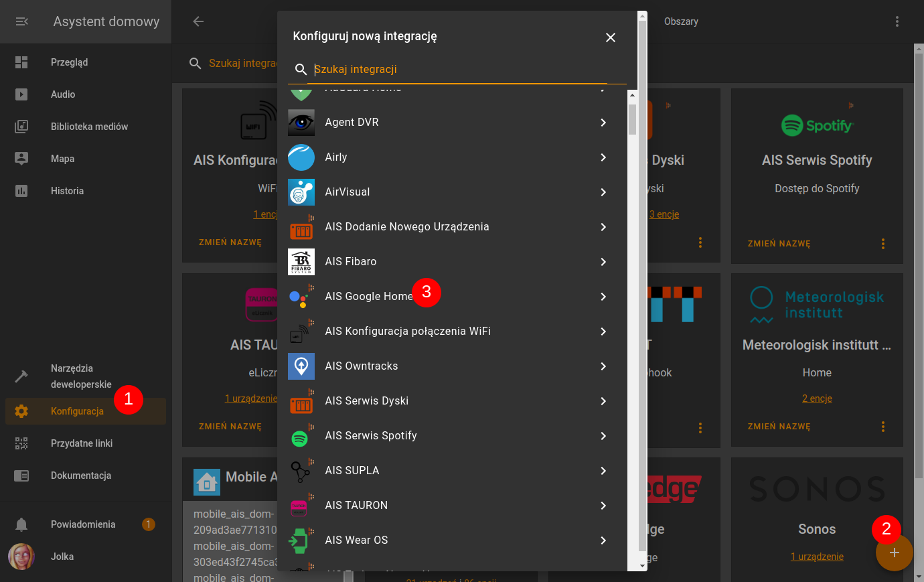924x582 pixels.
Task: Click the AIS Serwis Spotify logo in list
Action: [301, 436]
